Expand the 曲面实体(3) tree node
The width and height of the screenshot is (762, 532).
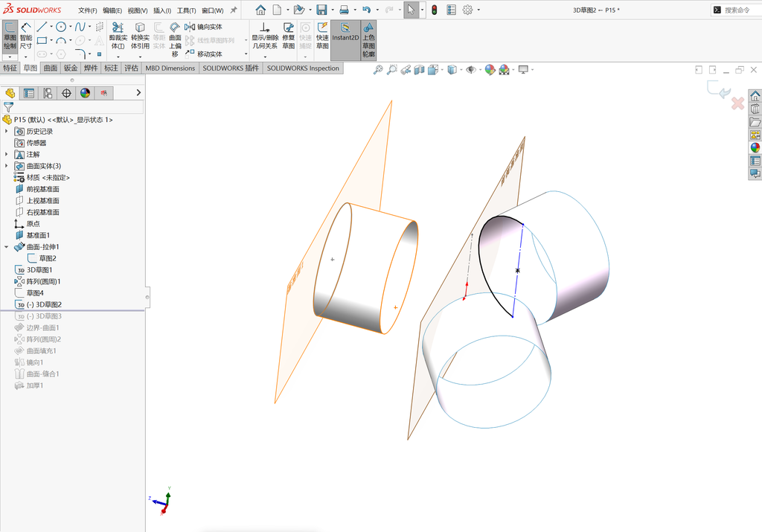(x=6, y=166)
